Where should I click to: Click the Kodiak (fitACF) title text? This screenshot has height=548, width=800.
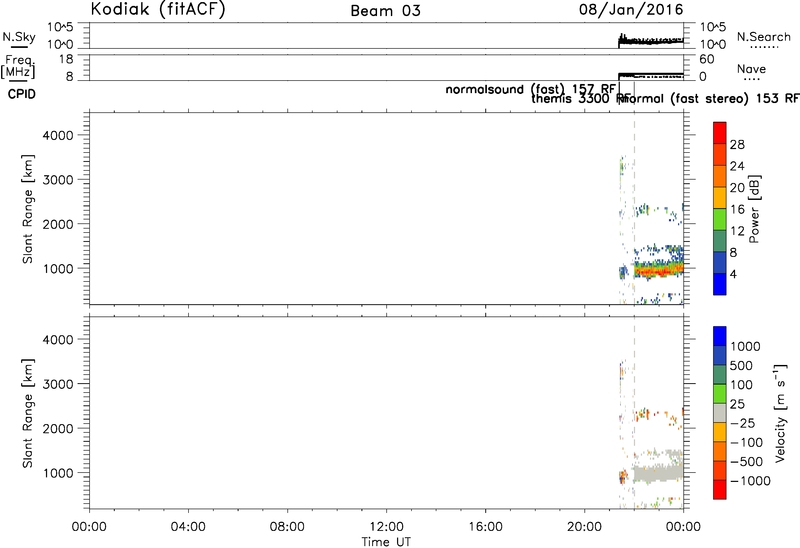pyautogui.click(x=158, y=10)
